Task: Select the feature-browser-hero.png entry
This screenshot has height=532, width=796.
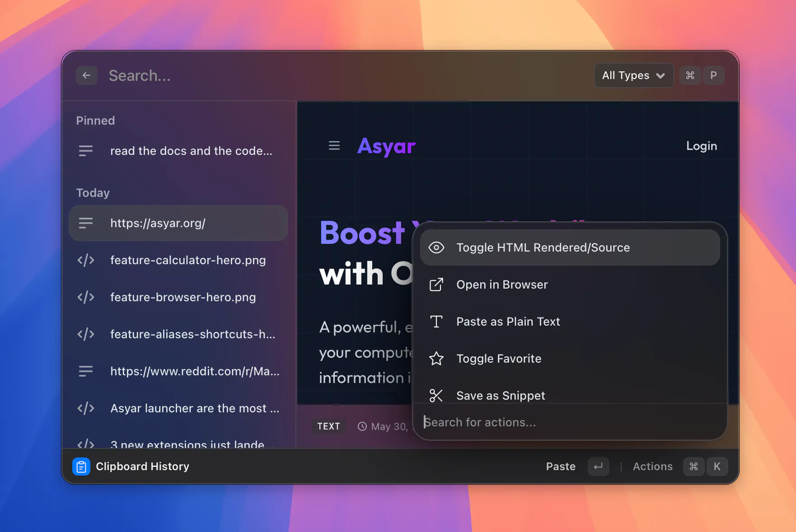Action: 178,297
